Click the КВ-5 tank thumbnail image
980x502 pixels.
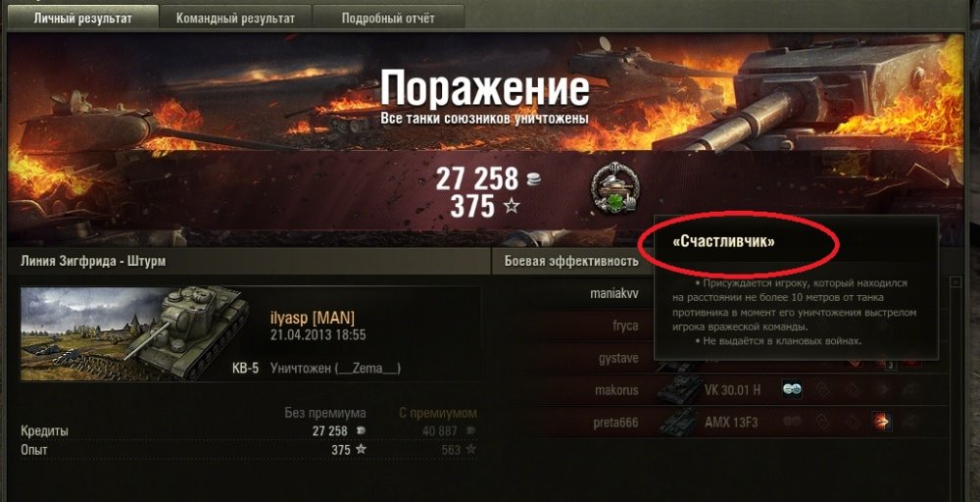click(x=135, y=333)
